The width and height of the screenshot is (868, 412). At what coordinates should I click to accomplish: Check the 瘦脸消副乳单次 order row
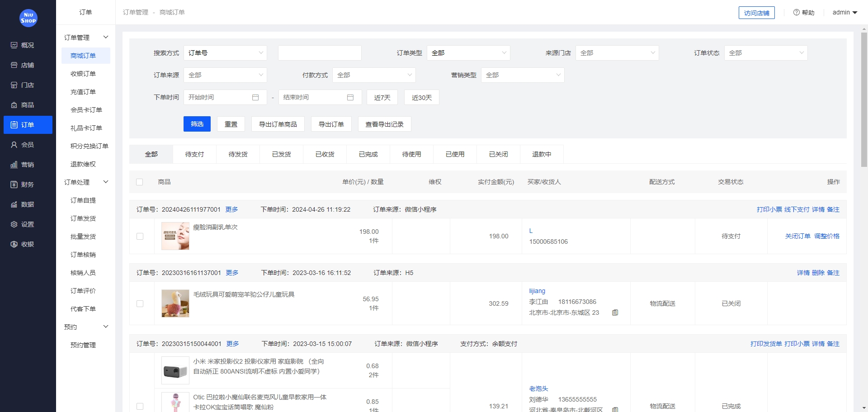[x=140, y=236]
